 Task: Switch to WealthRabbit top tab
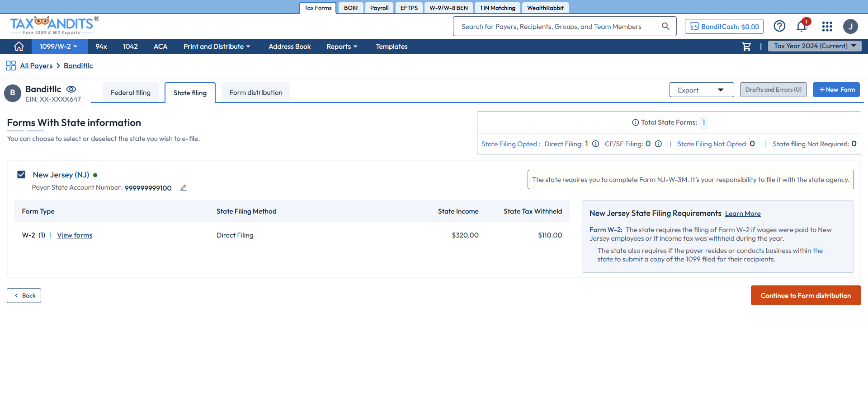pos(545,8)
